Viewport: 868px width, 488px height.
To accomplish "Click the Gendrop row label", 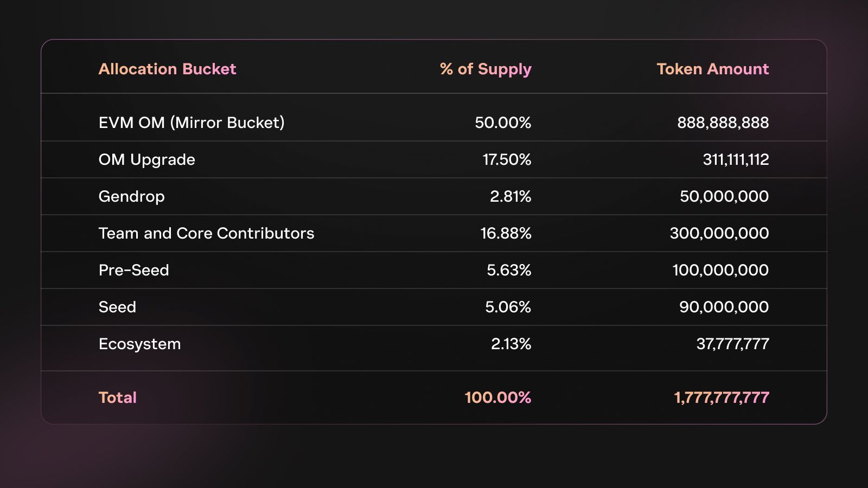I will (131, 196).
